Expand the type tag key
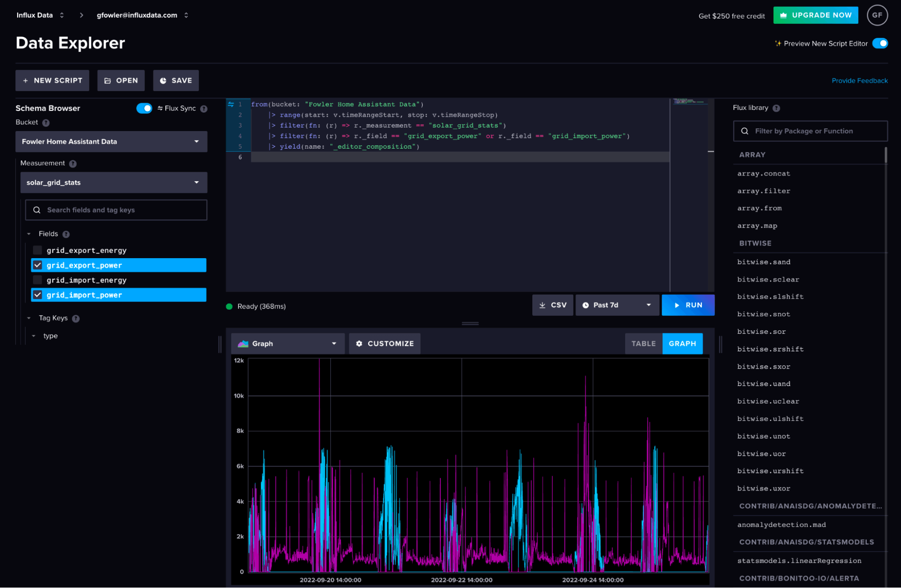Image resolution: width=901 pixels, height=588 pixels. 34,336
